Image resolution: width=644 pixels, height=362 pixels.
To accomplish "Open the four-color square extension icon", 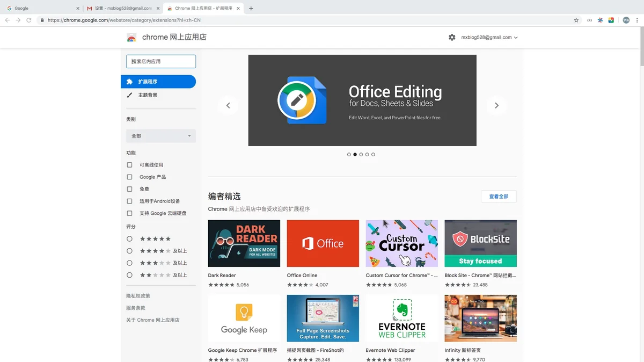I will [x=611, y=20].
